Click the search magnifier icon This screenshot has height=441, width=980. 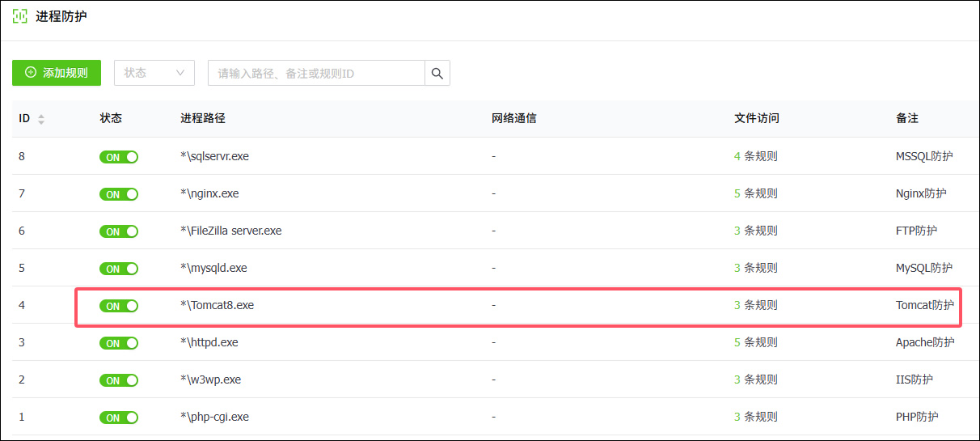pos(437,73)
